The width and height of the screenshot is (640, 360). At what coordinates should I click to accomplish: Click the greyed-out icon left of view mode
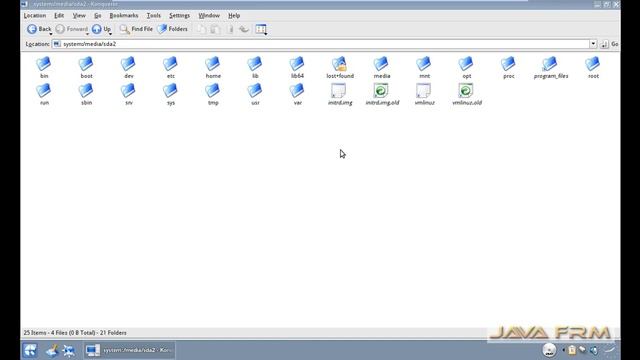tap(244, 29)
